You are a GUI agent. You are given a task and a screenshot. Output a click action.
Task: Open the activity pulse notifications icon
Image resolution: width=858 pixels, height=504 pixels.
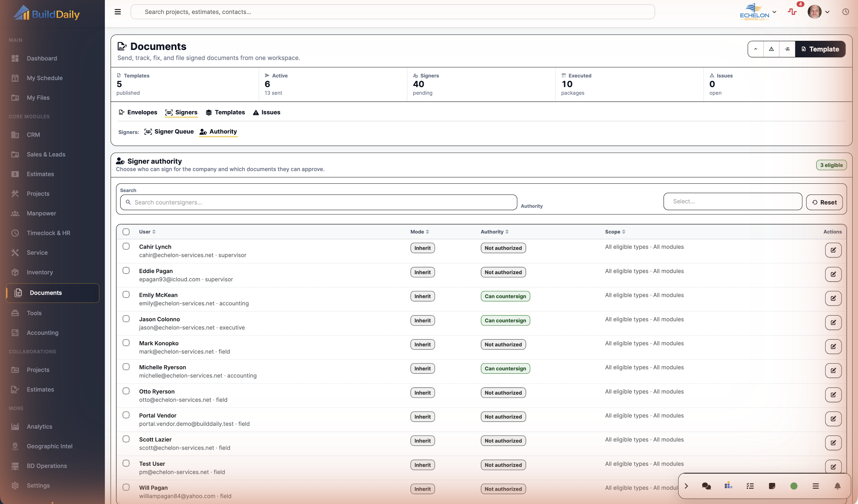pyautogui.click(x=792, y=12)
